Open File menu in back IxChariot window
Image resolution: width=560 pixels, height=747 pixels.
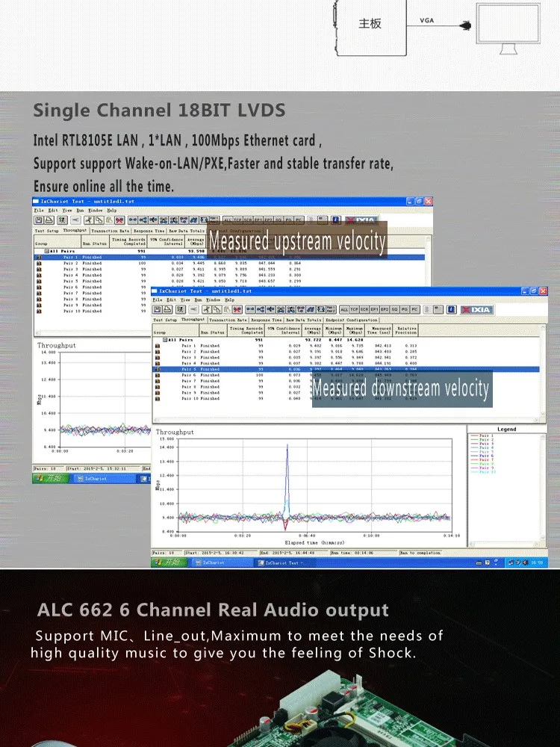point(39,210)
